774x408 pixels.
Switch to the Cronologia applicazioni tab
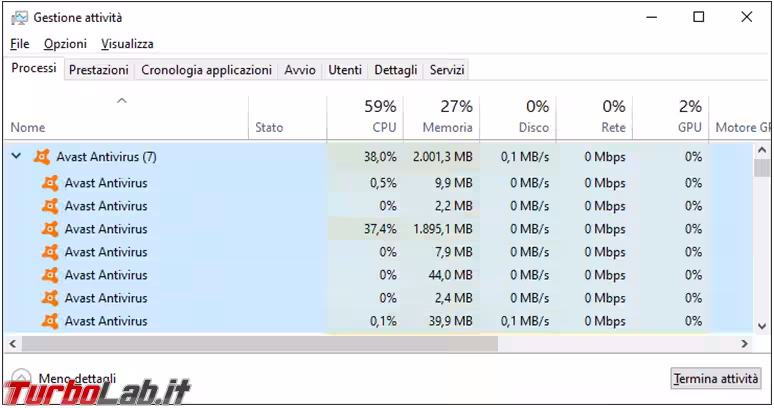coord(206,70)
